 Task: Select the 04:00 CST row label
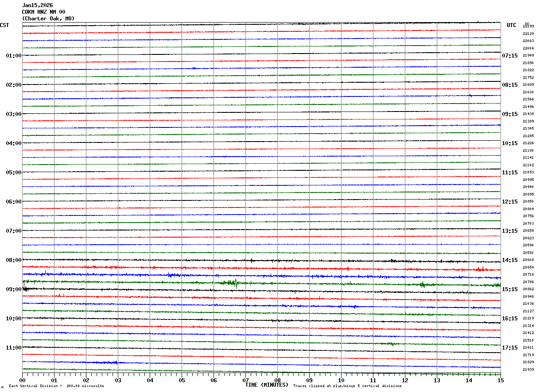(13, 143)
